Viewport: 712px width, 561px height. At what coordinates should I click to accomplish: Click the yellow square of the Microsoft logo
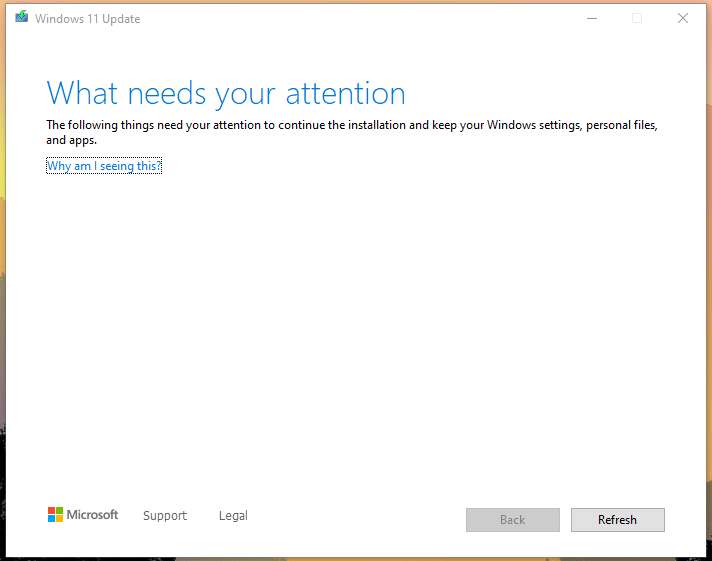[x=59, y=519]
